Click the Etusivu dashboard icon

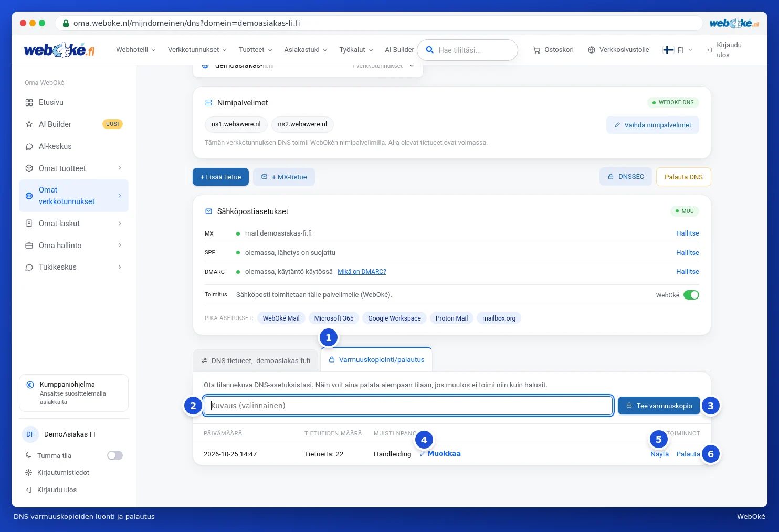(x=29, y=102)
